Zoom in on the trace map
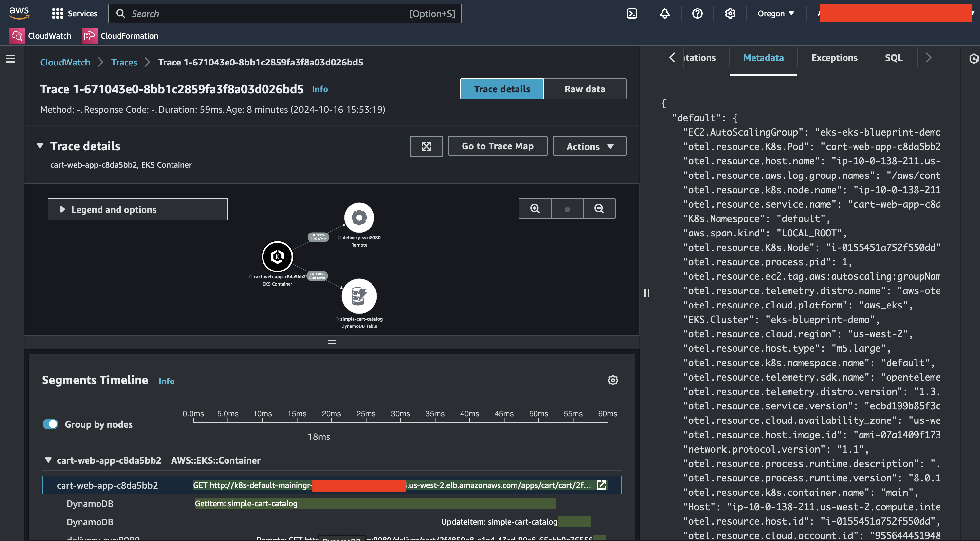Screen dimensions: 980x541 535,209
